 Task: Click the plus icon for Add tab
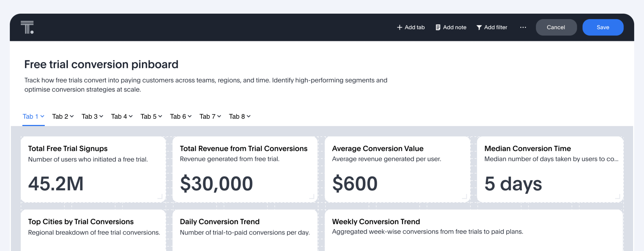point(399,27)
